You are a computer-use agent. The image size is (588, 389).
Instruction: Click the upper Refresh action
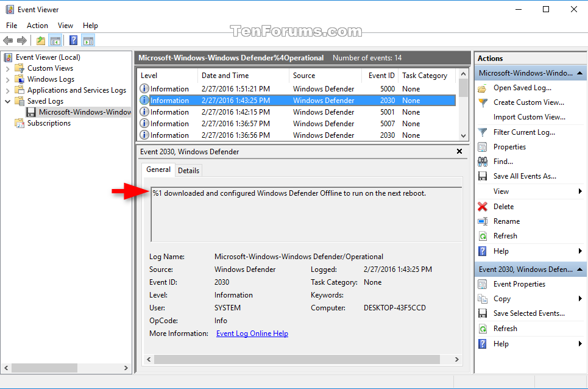pyautogui.click(x=505, y=236)
